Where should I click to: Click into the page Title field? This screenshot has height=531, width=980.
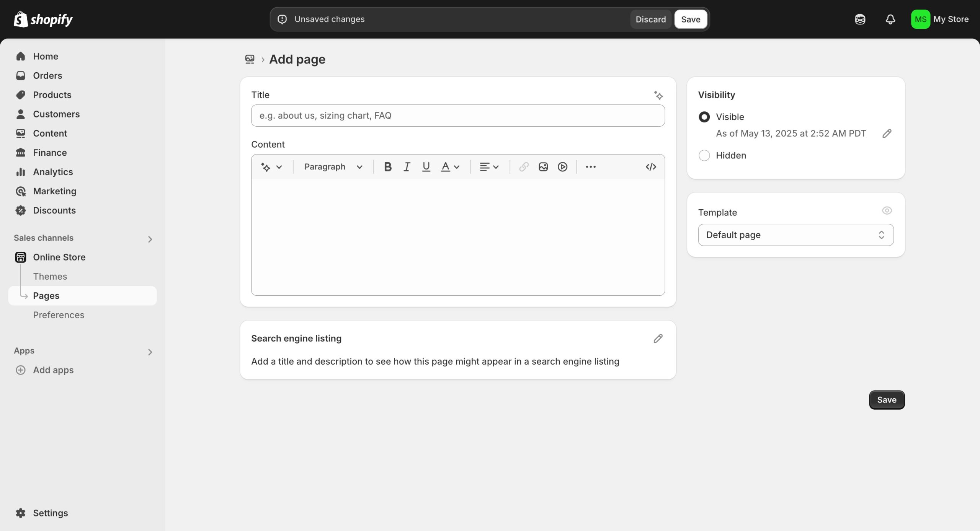pos(457,116)
